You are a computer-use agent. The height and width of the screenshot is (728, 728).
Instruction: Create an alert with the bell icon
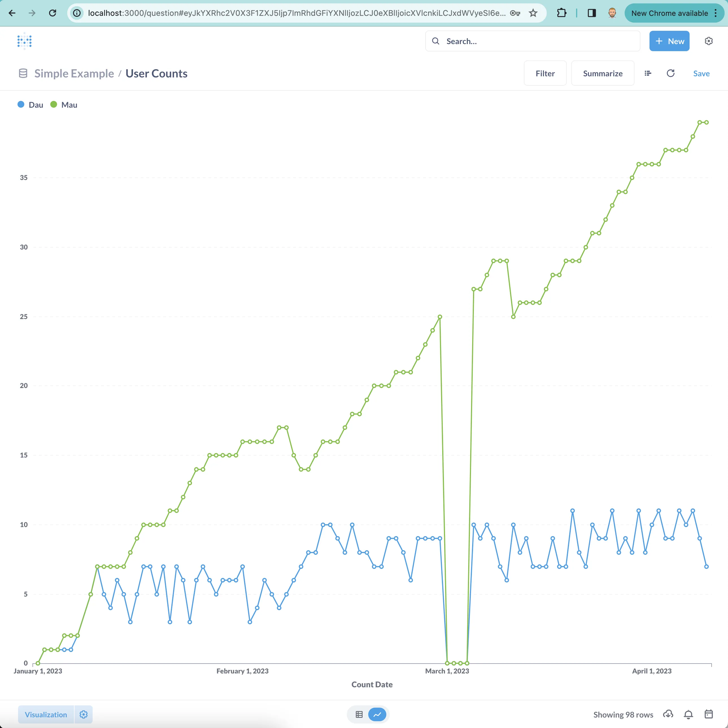point(688,714)
